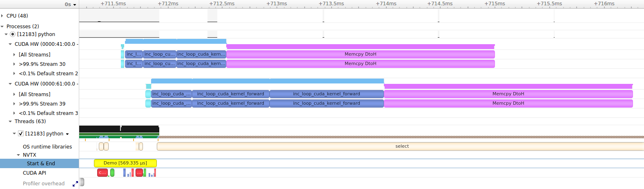
Task: Click the yellow Demo NVTX range
Action: tap(125, 163)
